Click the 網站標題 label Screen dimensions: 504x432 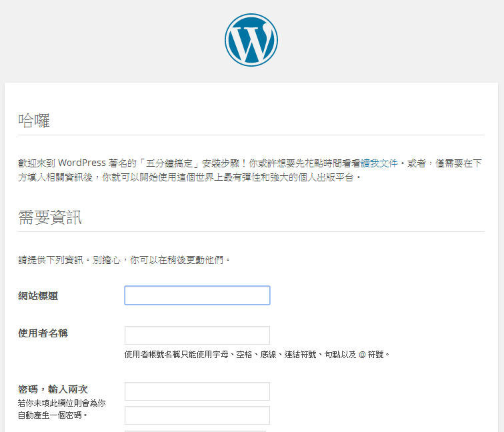tap(38, 296)
